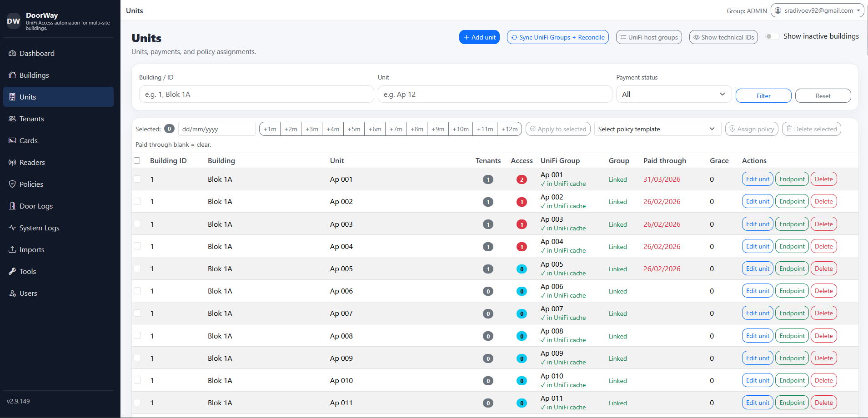The height and width of the screenshot is (418, 868).
Task: Navigate to System Logs menu item
Action: pyautogui.click(x=39, y=228)
